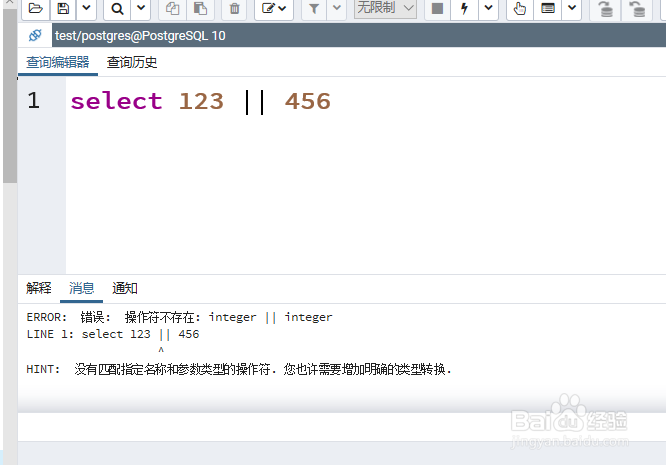The height and width of the screenshot is (465, 666).
Task: Click the Rollback database icon
Action: tap(637, 8)
